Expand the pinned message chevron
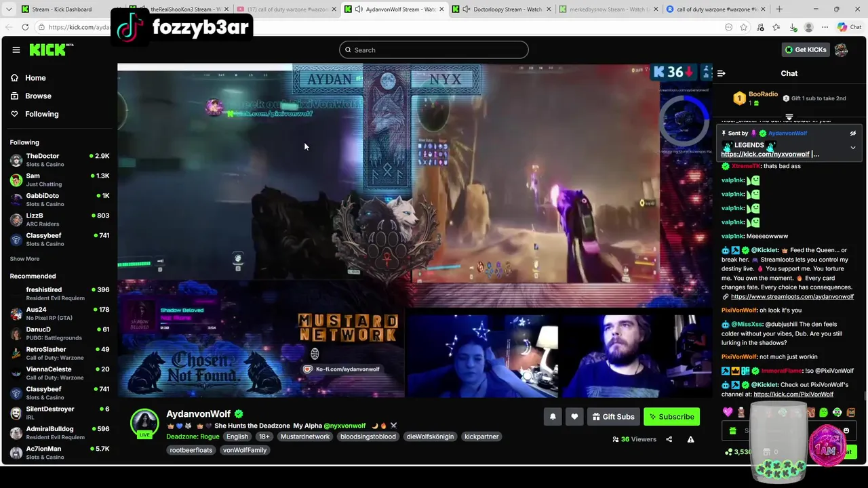 (853, 147)
